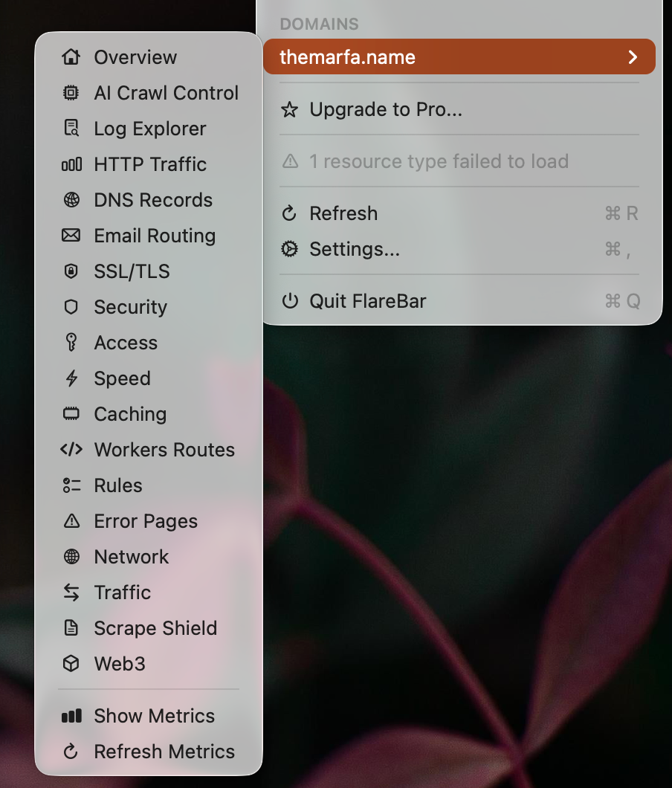Viewport: 672px width, 788px height.
Task: Open the Security section
Action: coord(130,307)
